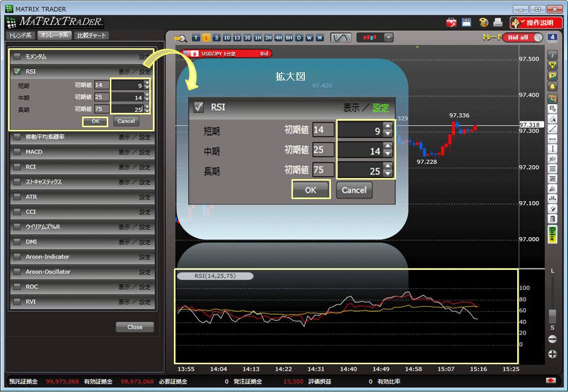
Task: Click the 長期 period input field
Action: click(128, 109)
